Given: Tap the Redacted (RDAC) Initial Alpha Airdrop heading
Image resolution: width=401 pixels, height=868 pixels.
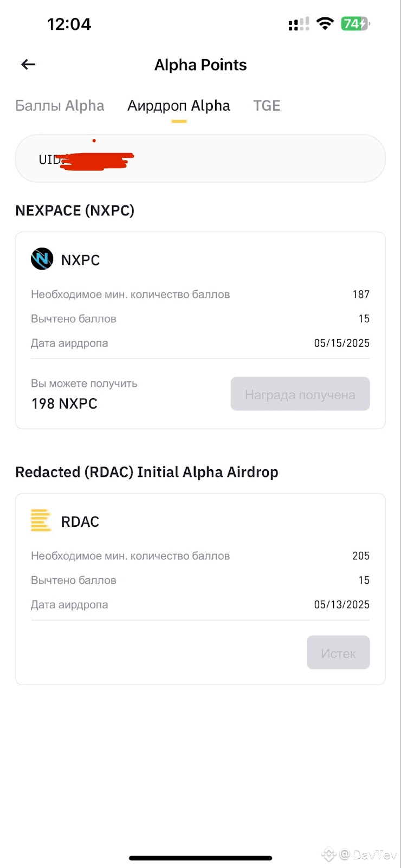Looking at the screenshot, I should pyautogui.click(x=147, y=472).
